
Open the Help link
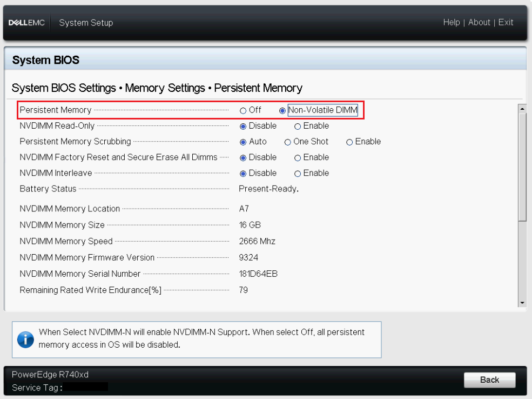click(451, 22)
